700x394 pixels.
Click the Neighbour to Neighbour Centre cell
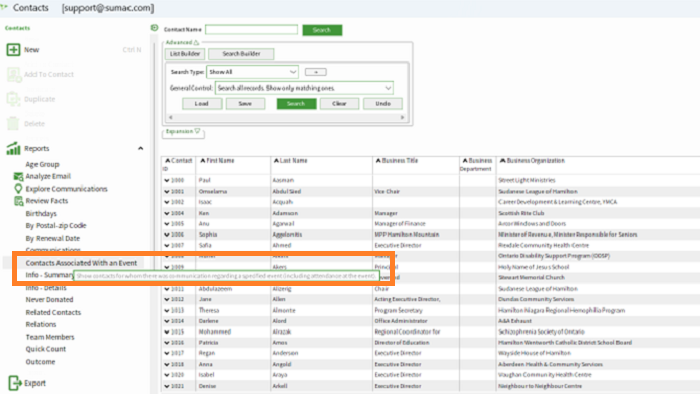(x=540, y=386)
